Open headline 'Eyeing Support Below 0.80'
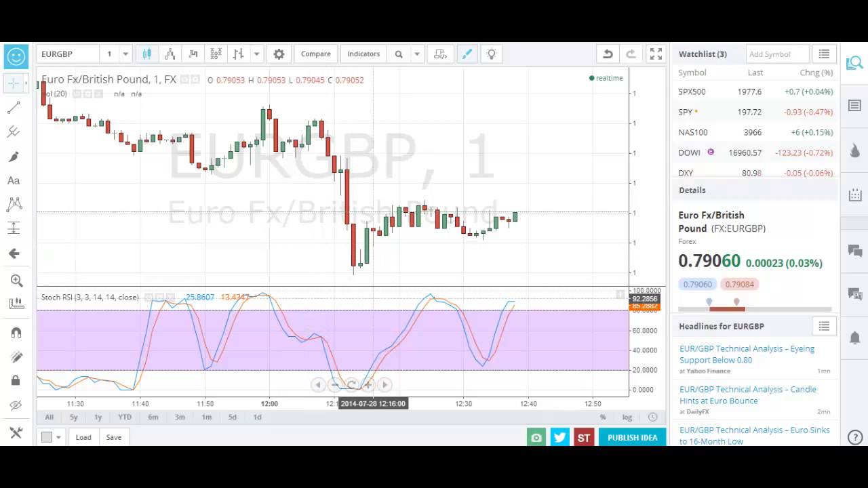The height and width of the screenshot is (488, 868). [x=747, y=354]
